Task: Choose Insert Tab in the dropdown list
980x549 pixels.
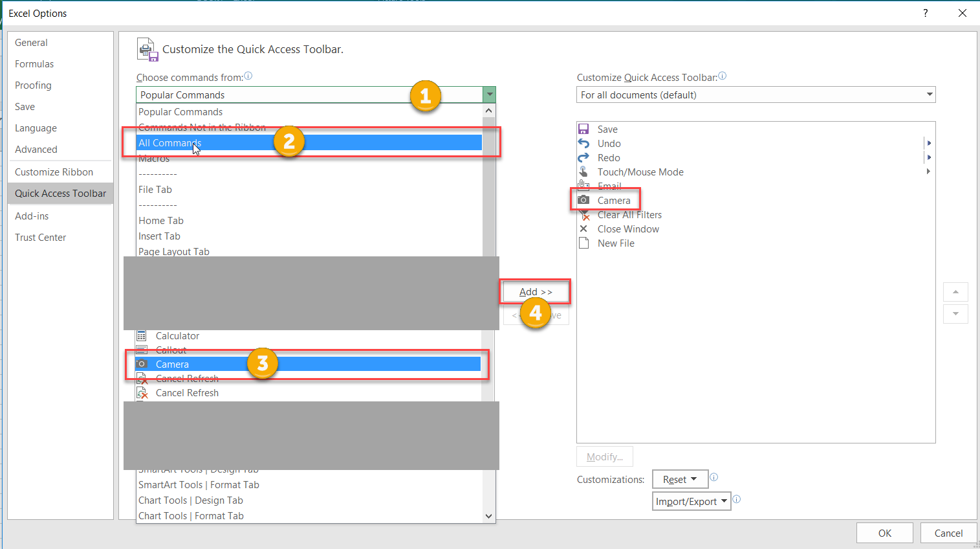Action: (x=309, y=236)
